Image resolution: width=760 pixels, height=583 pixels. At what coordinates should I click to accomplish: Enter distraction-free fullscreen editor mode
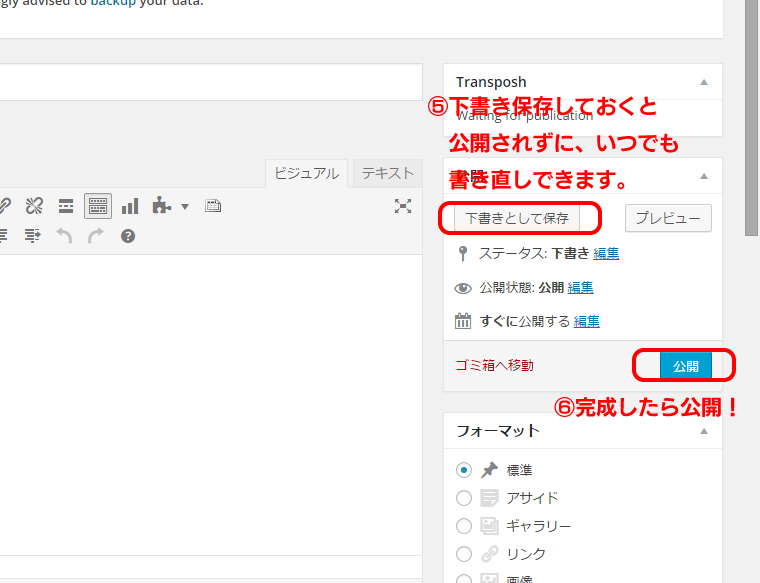pos(403,206)
